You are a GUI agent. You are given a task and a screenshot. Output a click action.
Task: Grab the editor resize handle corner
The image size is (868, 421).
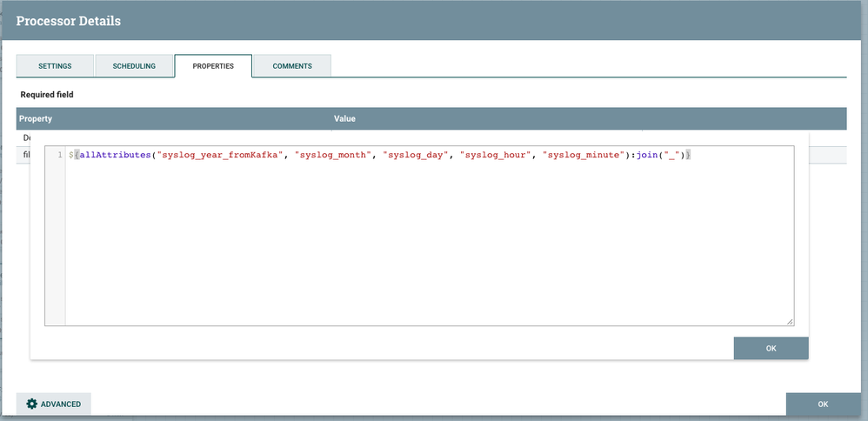(x=790, y=322)
